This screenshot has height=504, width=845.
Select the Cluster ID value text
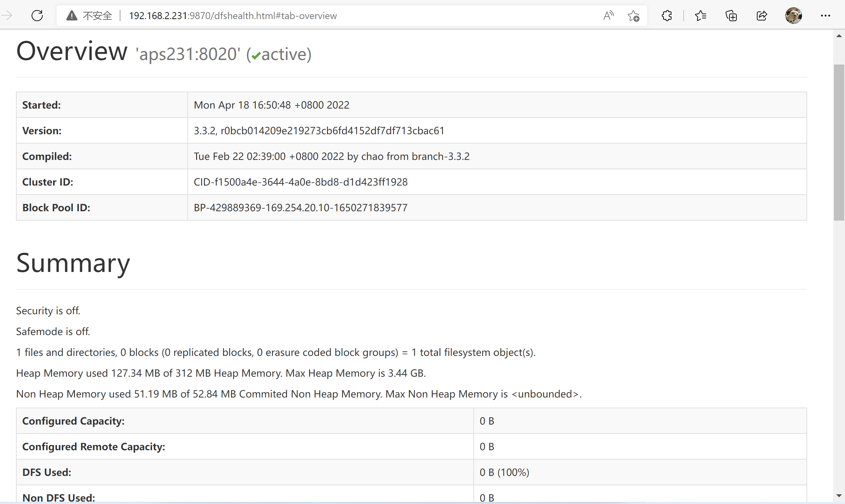tap(301, 182)
